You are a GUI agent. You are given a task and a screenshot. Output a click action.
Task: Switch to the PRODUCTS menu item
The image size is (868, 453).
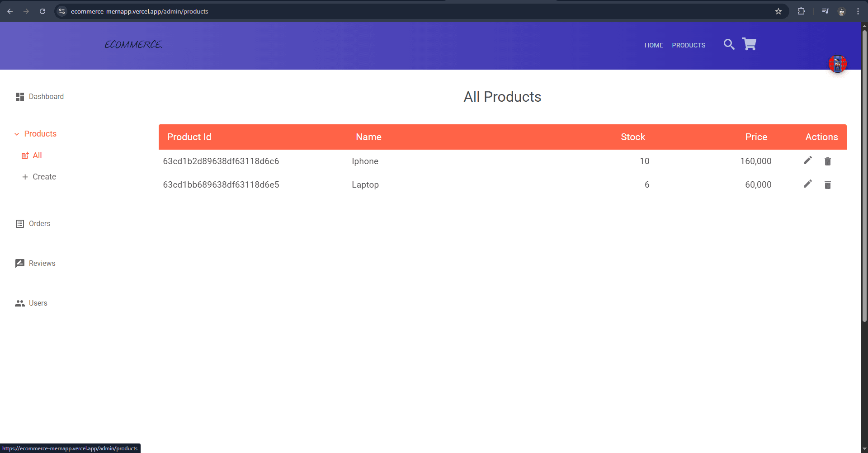(688, 45)
